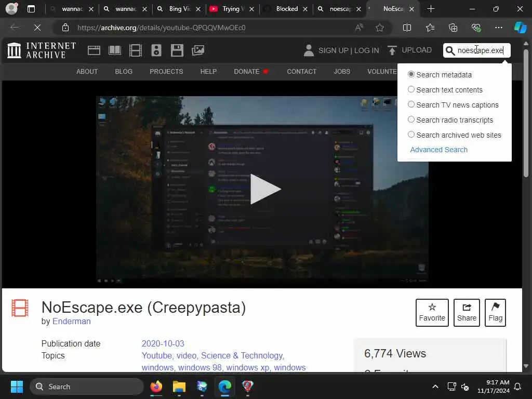
Task: Open the JOBS menu item
Action: click(342, 72)
